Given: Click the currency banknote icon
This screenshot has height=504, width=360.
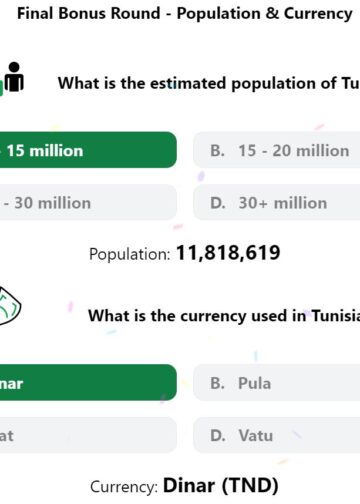Looking at the screenshot, I should (x=9, y=305).
